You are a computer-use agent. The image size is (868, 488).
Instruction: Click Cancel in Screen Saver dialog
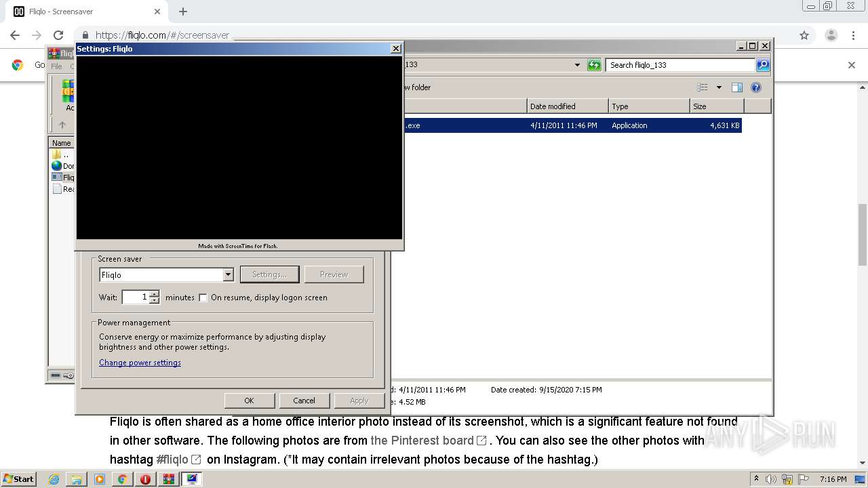tap(304, 401)
